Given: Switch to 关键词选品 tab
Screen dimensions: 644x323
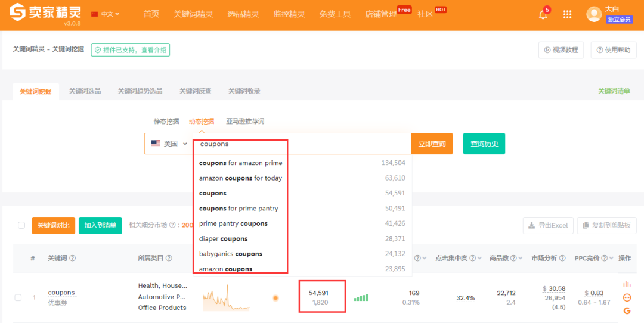Looking at the screenshot, I should click(x=85, y=91).
